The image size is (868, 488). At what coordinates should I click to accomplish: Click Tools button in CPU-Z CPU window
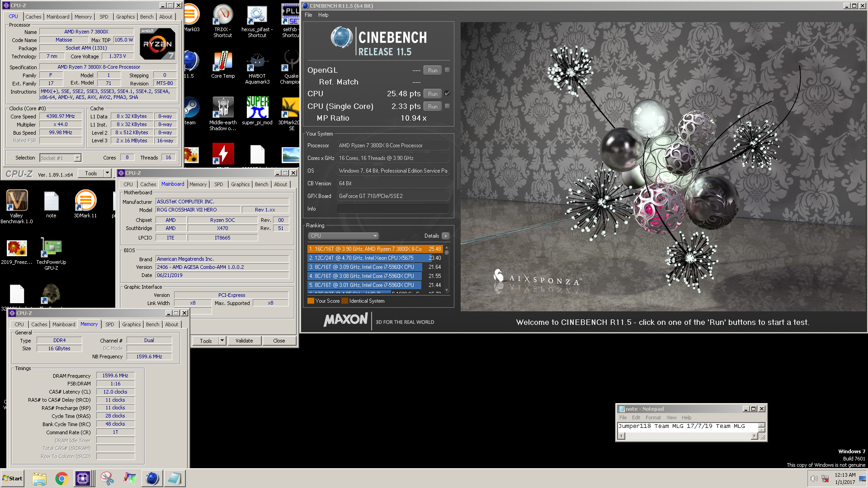91,173
